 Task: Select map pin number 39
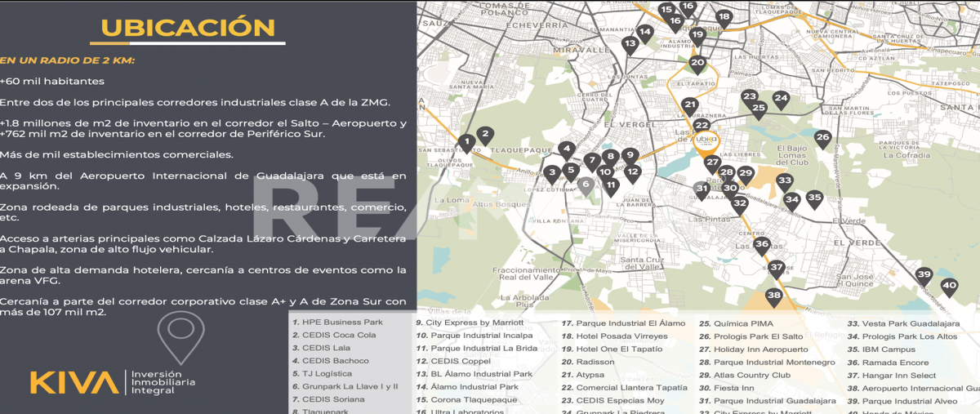924,277
